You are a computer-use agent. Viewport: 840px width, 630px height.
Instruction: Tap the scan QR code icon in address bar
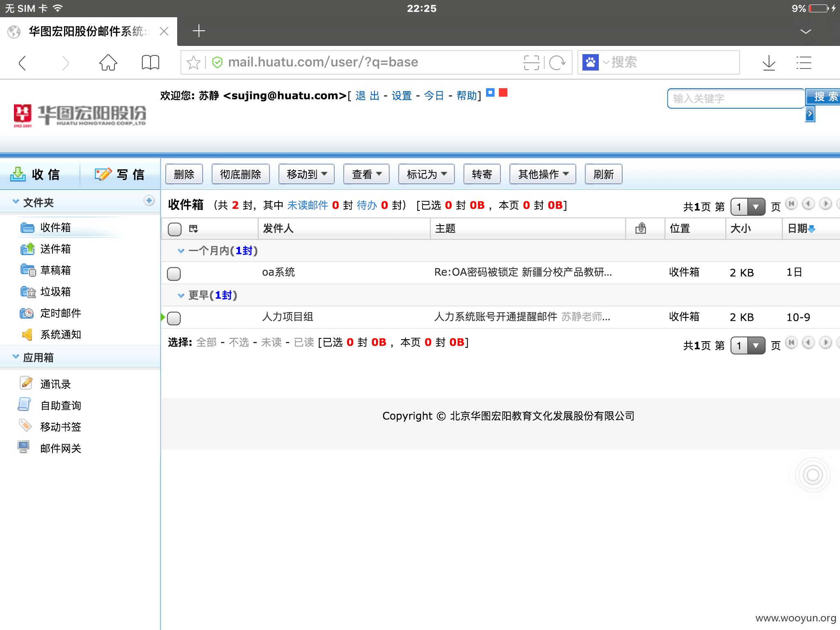tap(532, 63)
